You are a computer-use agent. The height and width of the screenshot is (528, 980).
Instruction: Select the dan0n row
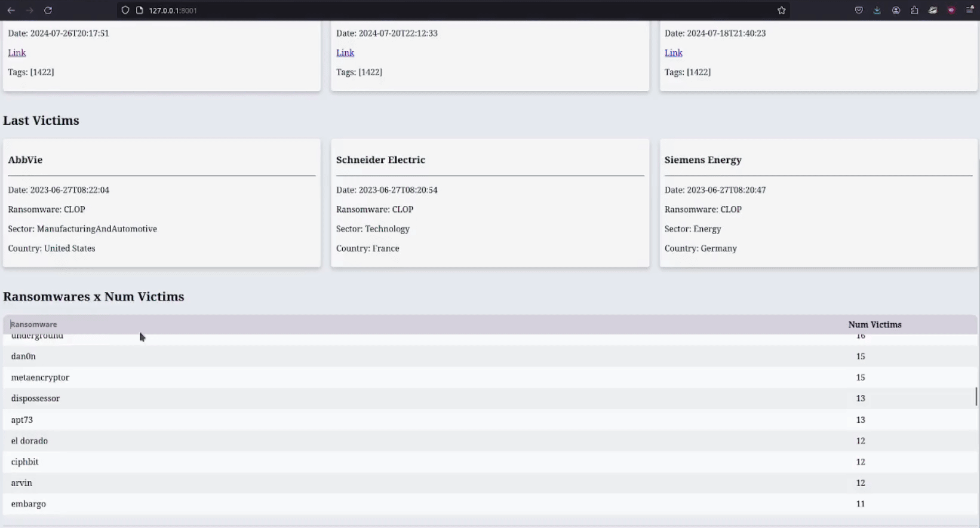tap(490, 357)
